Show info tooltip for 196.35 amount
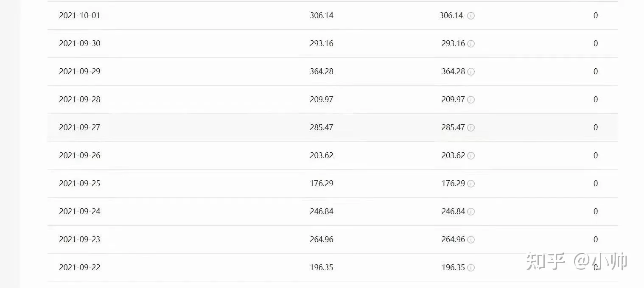Image resolution: width=644 pixels, height=288 pixels. pyautogui.click(x=471, y=268)
